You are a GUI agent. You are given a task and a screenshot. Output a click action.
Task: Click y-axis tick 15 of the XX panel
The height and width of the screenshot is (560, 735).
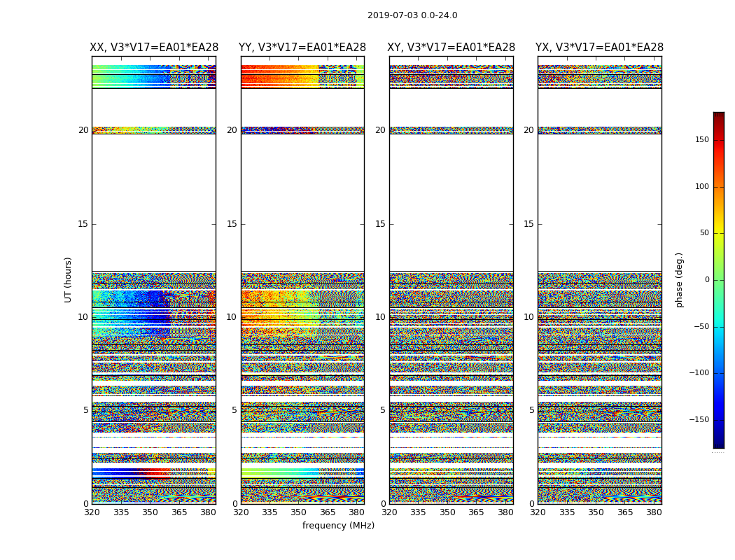tap(83, 224)
